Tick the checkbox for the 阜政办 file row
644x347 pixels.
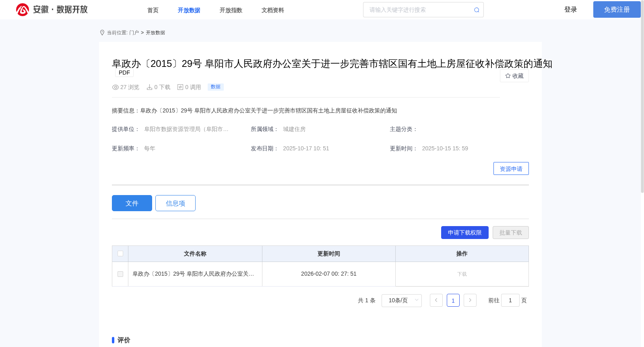coord(120,274)
